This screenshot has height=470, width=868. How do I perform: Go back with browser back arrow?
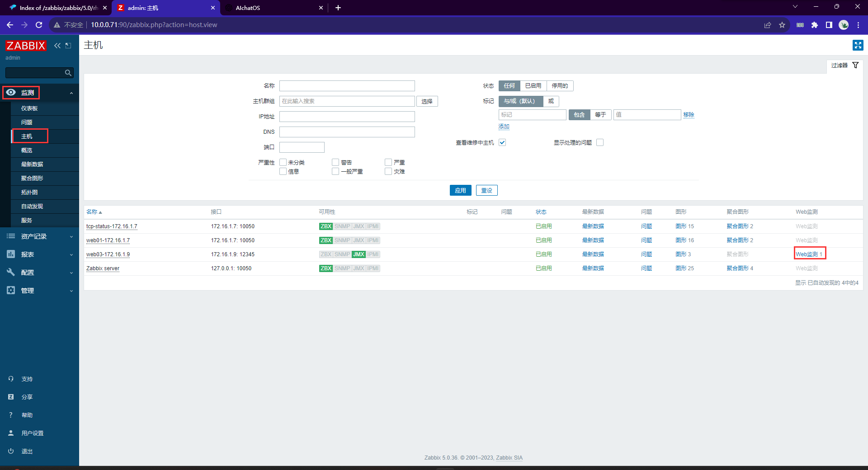click(x=10, y=25)
